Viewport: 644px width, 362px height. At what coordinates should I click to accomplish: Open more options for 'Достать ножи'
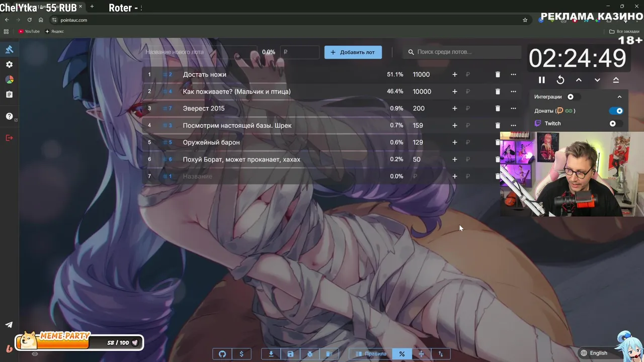[x=513, y=74]
